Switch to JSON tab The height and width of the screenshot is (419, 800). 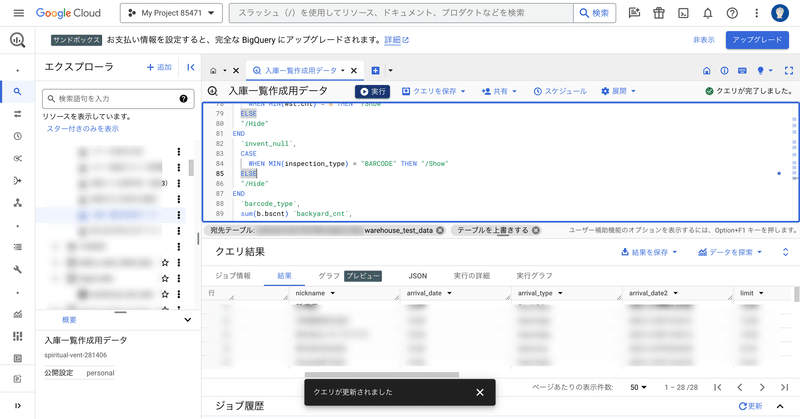(418, 276)
